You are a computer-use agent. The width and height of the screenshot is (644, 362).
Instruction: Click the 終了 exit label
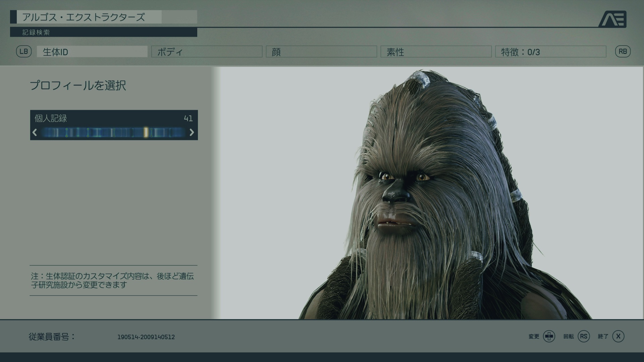[x=603, y=336]
